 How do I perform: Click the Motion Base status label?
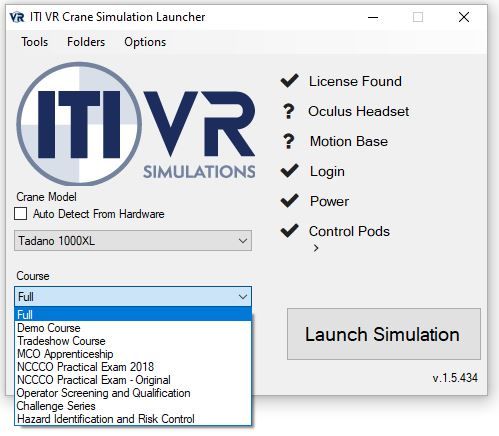point(349,141)
